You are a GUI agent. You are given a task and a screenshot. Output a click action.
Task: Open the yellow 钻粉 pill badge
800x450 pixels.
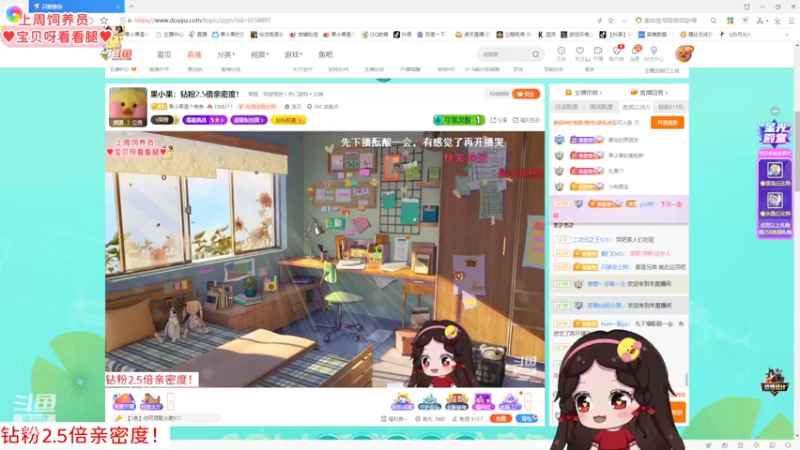coord(288,120)
